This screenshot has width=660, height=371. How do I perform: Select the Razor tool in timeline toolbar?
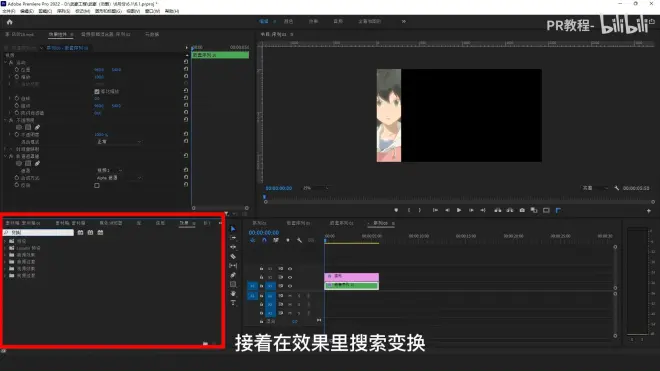(x=233, y=256)
